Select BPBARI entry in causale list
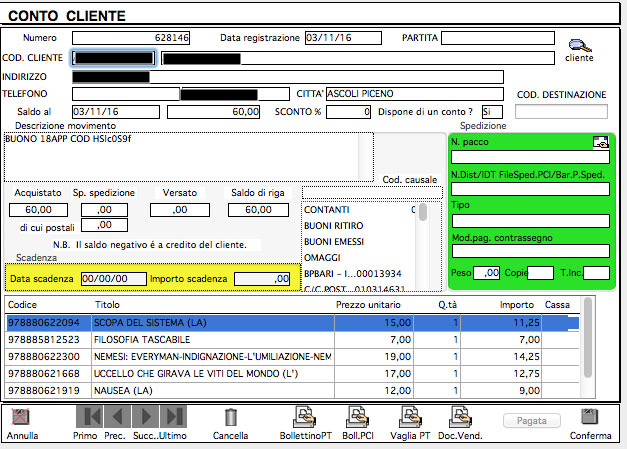Image resolution: width=627 pixels, height=449 pixels. (359, 274)
